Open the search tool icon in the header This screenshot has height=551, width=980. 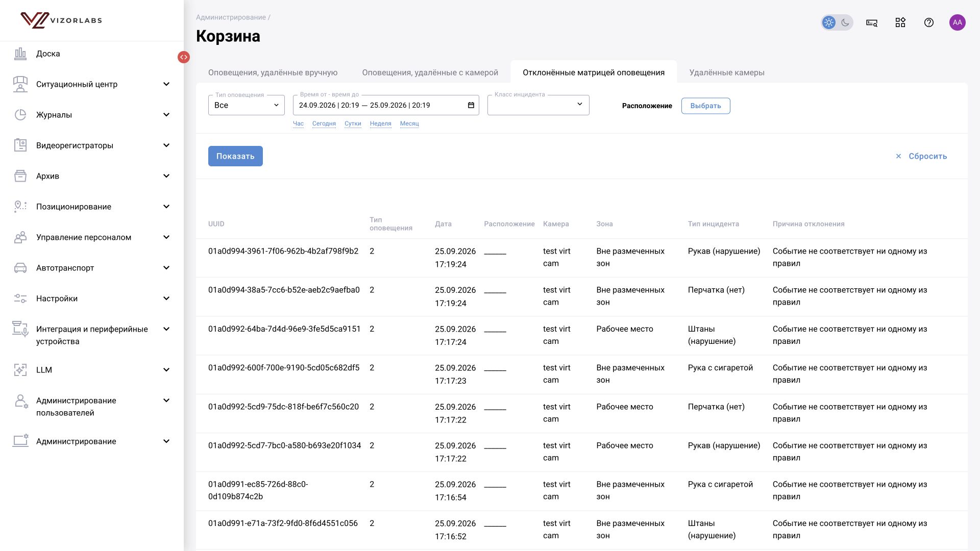(872, 22)
